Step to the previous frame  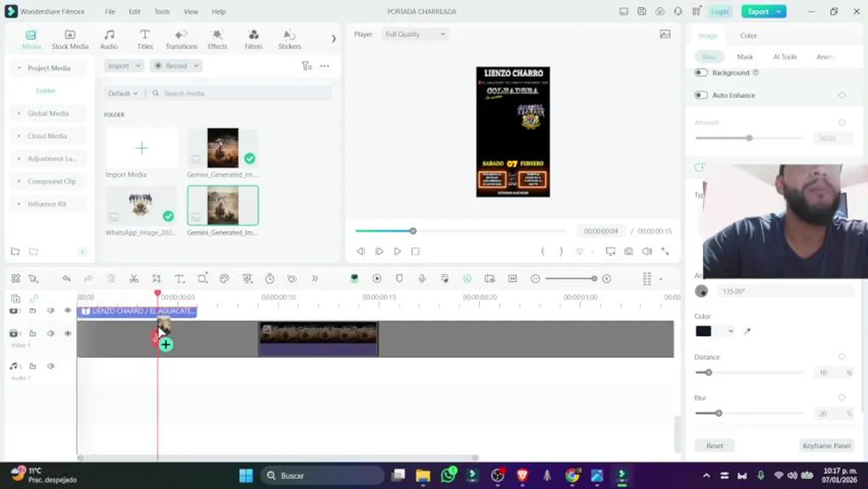coord(361,251)
